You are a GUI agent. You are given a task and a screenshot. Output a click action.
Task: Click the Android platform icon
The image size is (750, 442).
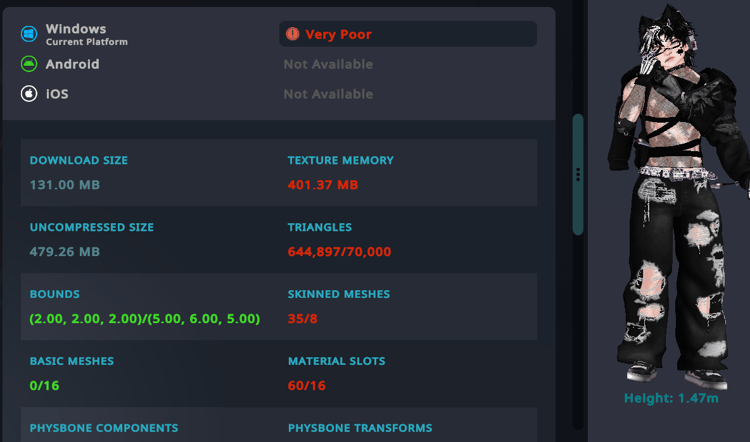[x=29, y=64]
